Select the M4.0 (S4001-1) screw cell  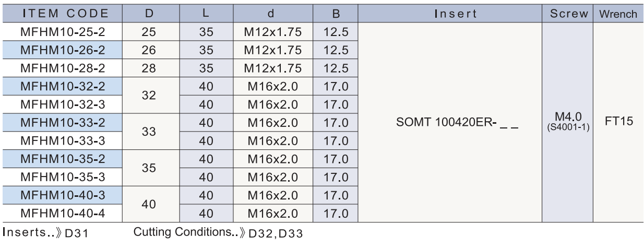(x=569, y=123)
